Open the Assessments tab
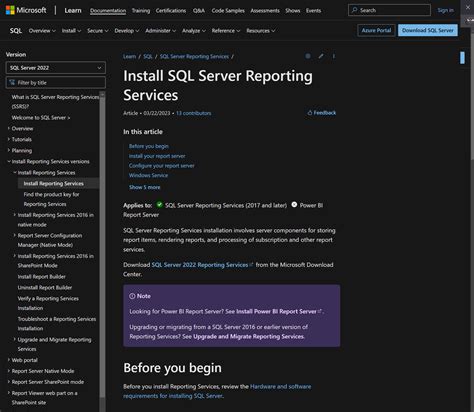This screenshot has width=474, height=412. pos(265,11)
